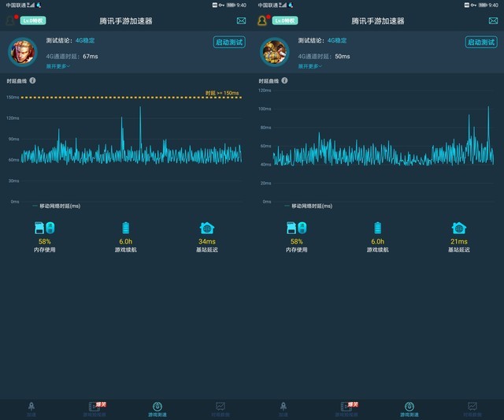Viewport: 504px width, 420px height.
Task: Tap 启动测试 button beside 67ms result
Action: pyautogui.click(x=229, y=42)
